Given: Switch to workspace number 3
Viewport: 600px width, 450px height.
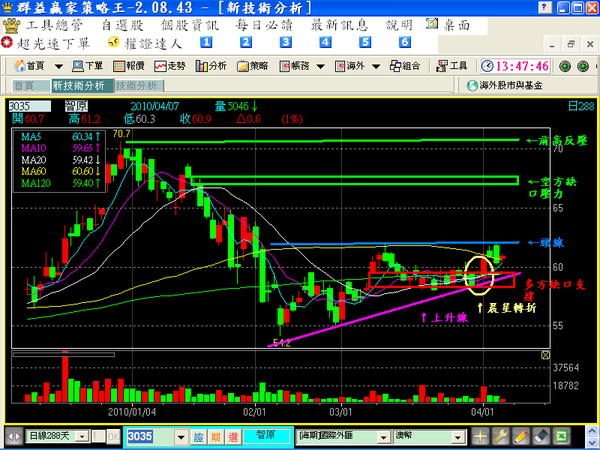Looking at the screenshot, I should 285,42.
